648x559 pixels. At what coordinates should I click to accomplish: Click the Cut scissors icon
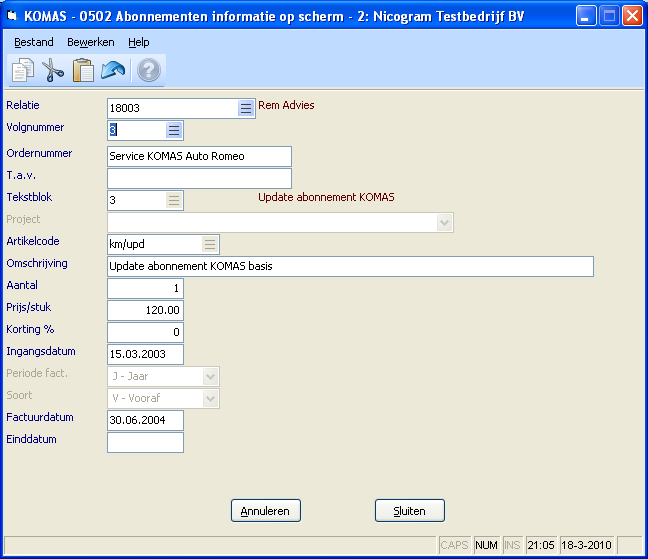pyautogui.click(x=52, y=70)
